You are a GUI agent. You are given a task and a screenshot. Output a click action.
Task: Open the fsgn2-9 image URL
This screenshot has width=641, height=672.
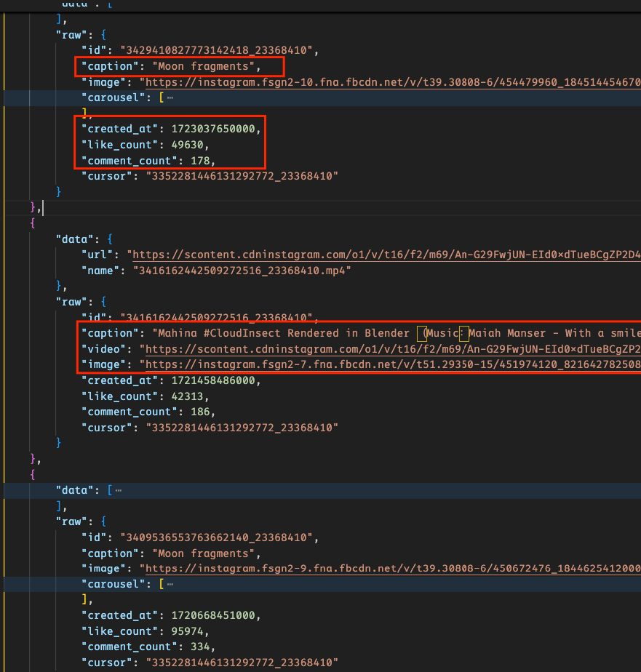click(393, 569)
